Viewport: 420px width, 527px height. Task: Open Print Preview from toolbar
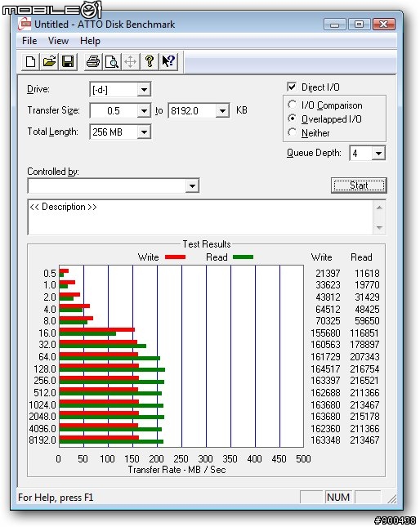(x=112, y=61)
